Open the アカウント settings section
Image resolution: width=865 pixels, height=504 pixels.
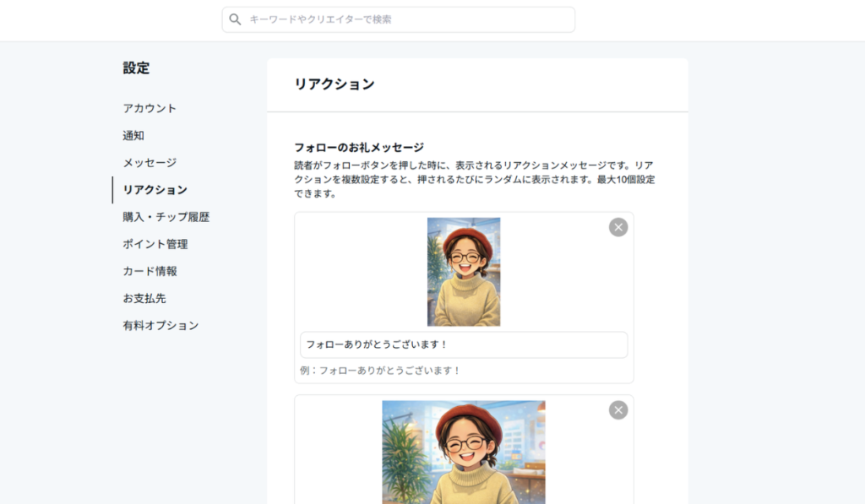click(150, 108)
